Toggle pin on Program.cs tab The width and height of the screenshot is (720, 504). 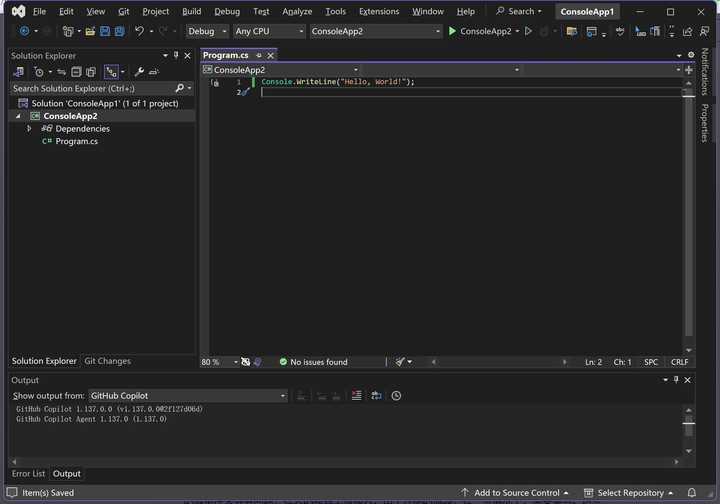[259, 55]
